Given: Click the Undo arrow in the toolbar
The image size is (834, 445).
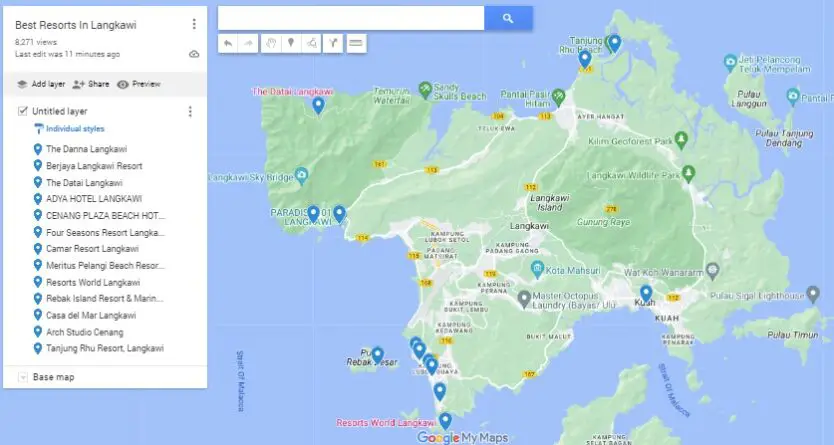Looking at the screenshot, I should [228, 44].
